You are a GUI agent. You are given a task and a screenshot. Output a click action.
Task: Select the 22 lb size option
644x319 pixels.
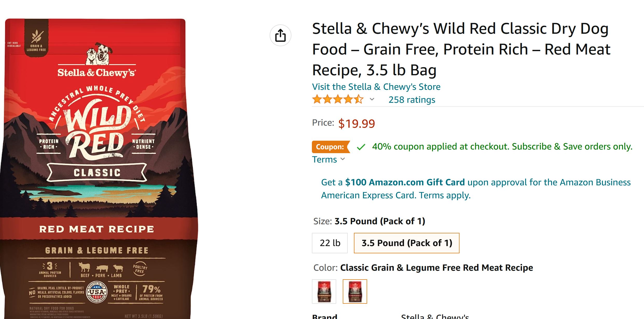point(330,243)
